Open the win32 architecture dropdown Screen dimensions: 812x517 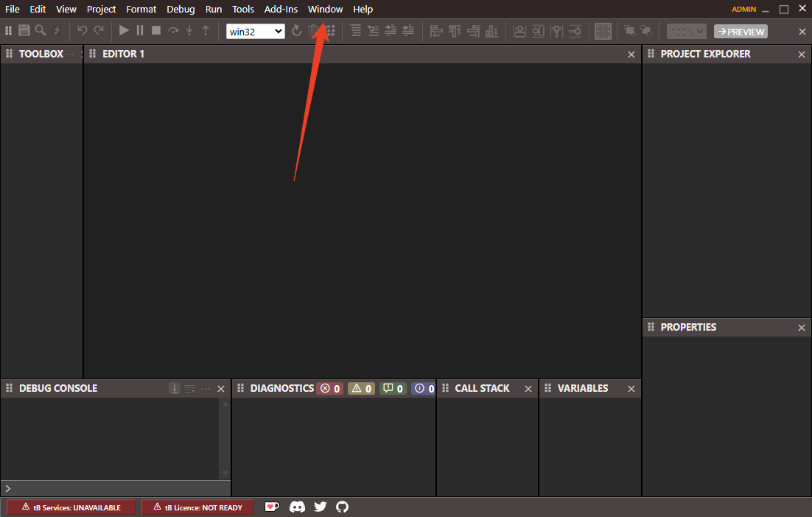tap(256, 31)
